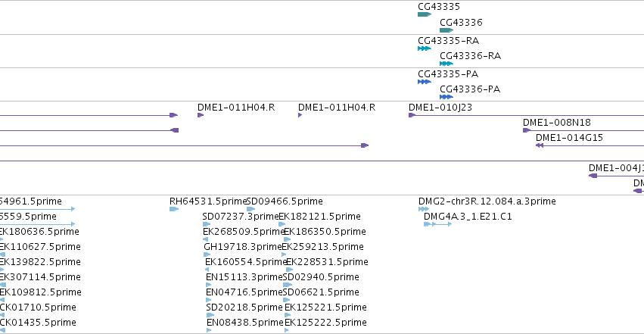Click the SD09466.5prime EST arrow glyph
The width and height of the screenshot is (644, 334).
pos(250,209)
